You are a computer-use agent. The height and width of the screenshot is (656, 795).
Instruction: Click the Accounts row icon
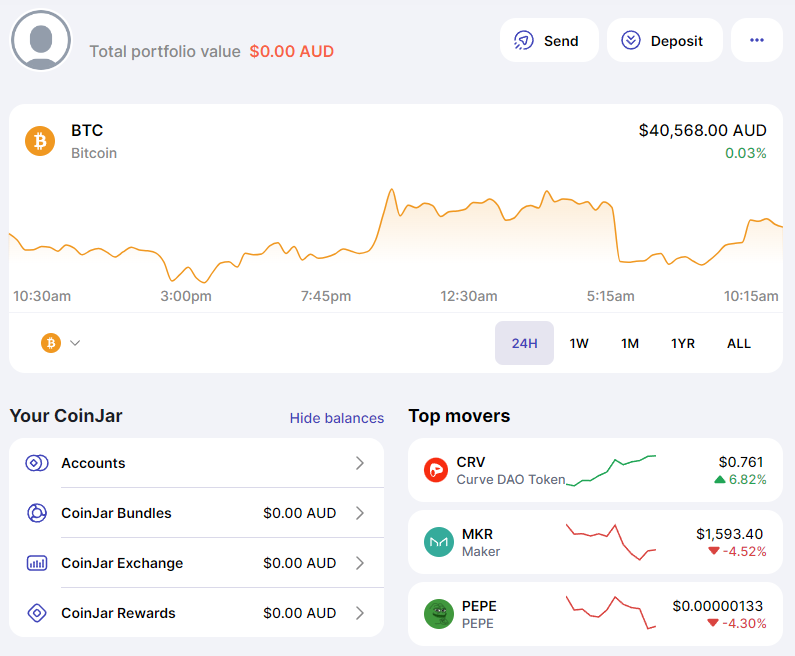tap(37, 463)
